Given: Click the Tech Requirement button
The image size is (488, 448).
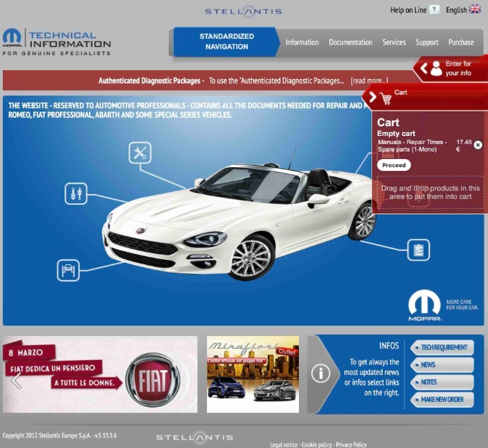Looking at the screenshot, I should 442,347.
